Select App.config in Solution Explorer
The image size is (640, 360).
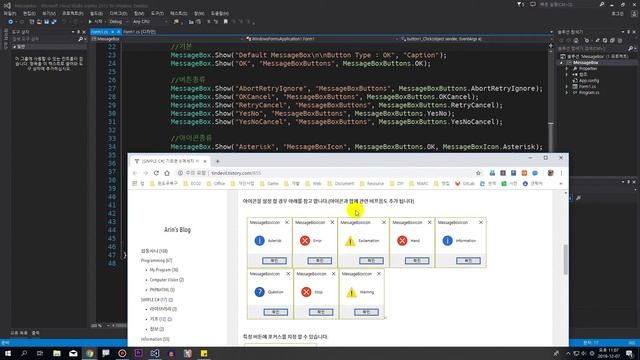(589, 80)
